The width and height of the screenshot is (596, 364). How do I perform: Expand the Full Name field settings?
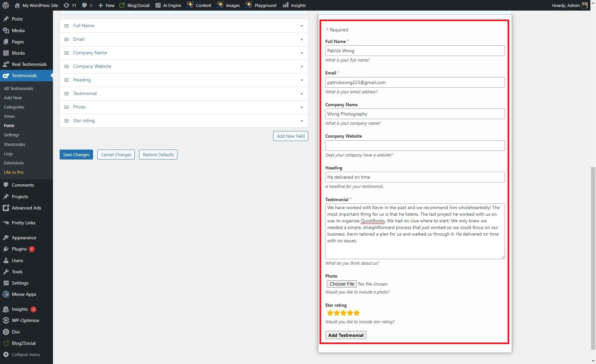(x=302, y=25)
